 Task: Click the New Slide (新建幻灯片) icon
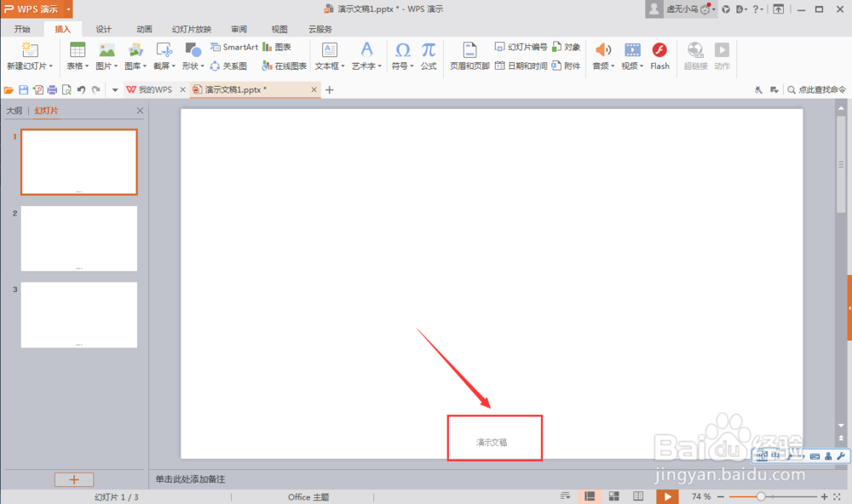[30, 50]
